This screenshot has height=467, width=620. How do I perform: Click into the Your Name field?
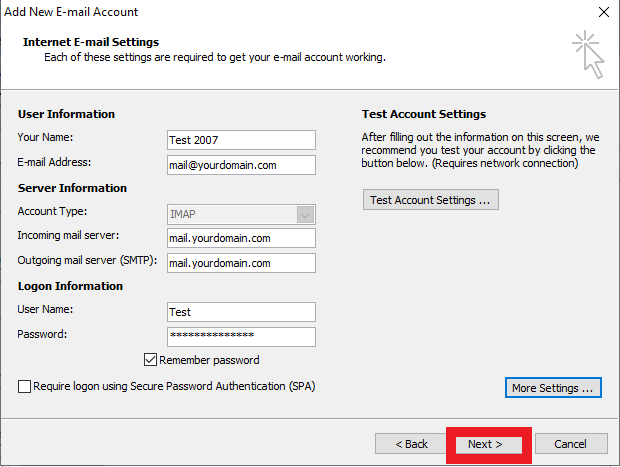pyautogui.click(x=241, y=140)
